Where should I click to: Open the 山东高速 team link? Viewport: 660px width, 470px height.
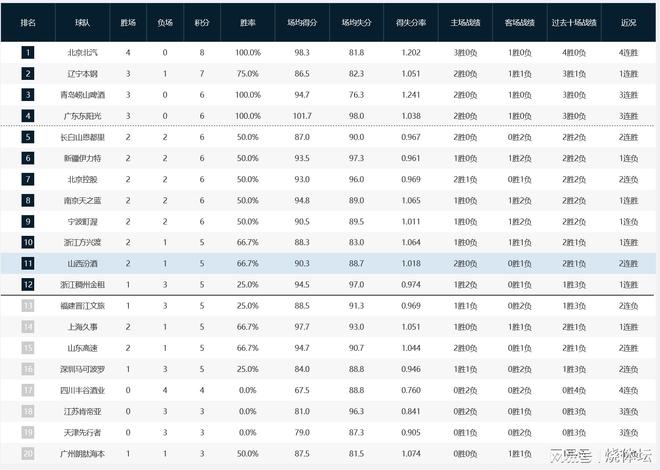tap(84, 347)
